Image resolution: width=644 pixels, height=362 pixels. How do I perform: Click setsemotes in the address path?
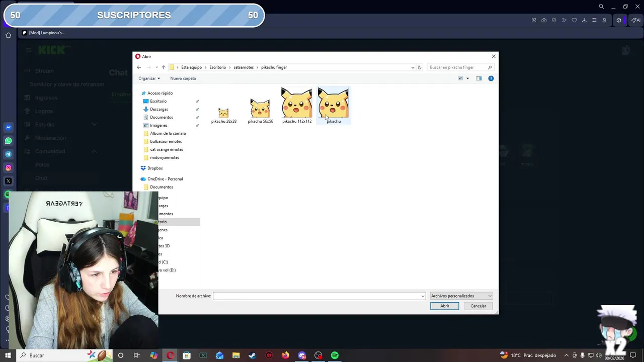click(x=244, y=67)
